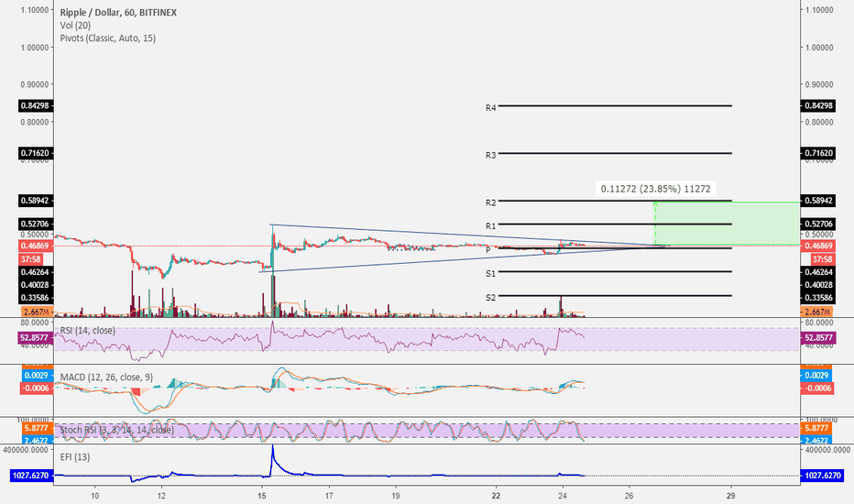The width and height of the screenshot is (854, 504).
Task: Click the 0.90000 price scale label on left
Action: [34, 84]
